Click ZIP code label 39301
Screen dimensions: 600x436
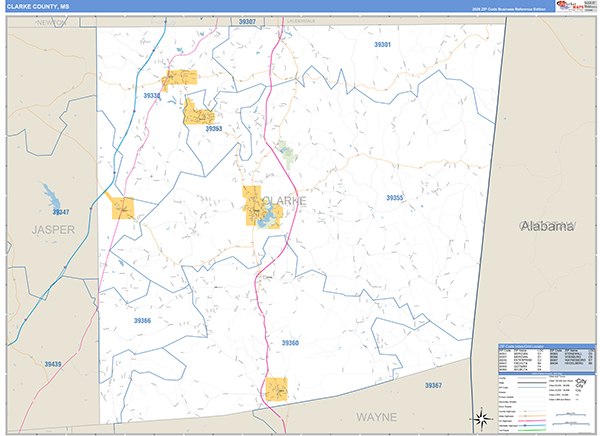pyautogui.click(x=382, y=45)
